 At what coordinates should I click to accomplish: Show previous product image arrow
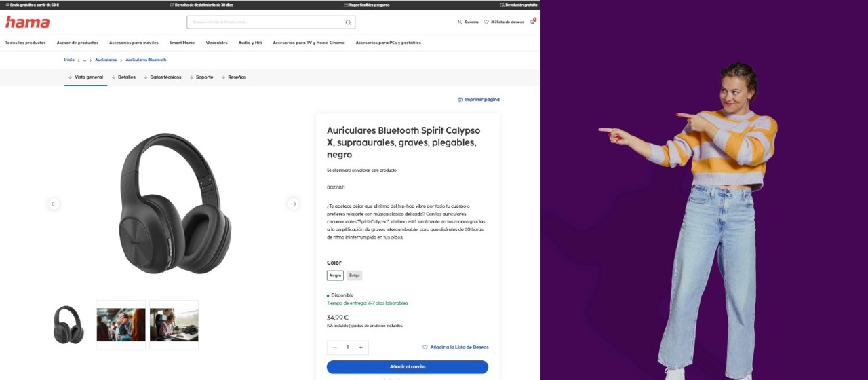tap(54, 204)
